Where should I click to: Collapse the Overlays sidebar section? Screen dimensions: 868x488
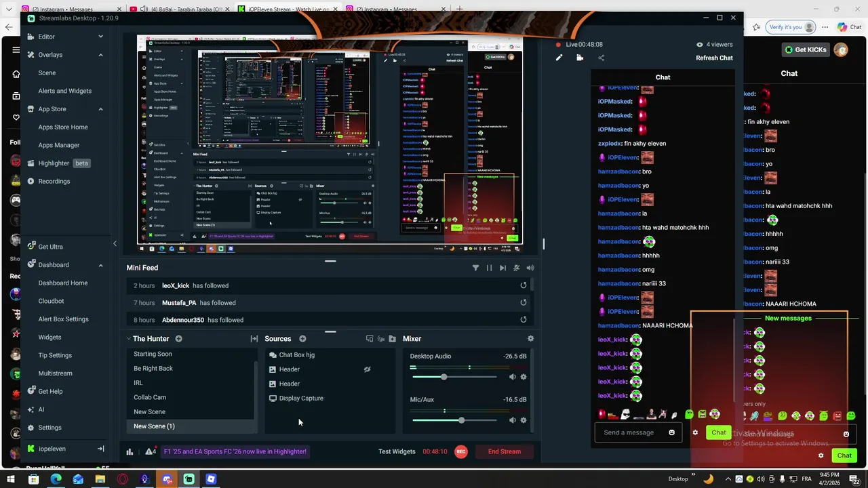100,55
